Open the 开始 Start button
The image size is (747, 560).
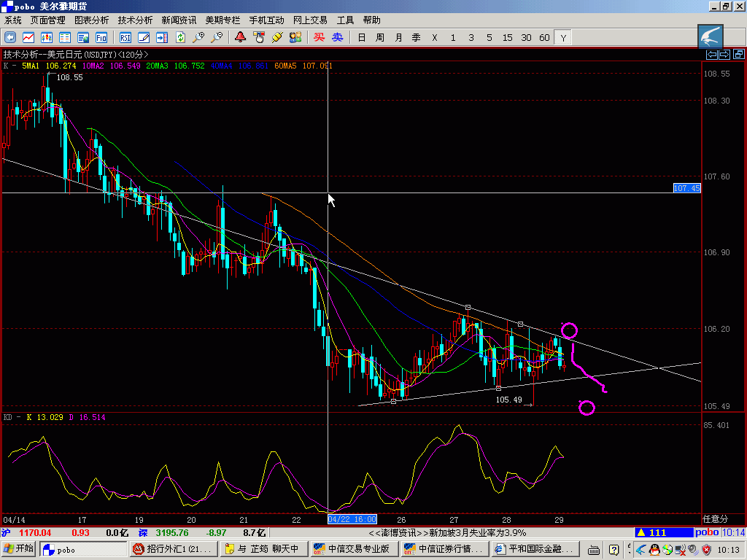pyautogui.click(x=20, y=549)
